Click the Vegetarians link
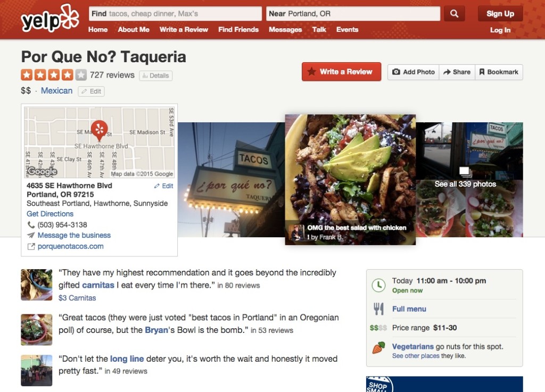 coord(413,346)
